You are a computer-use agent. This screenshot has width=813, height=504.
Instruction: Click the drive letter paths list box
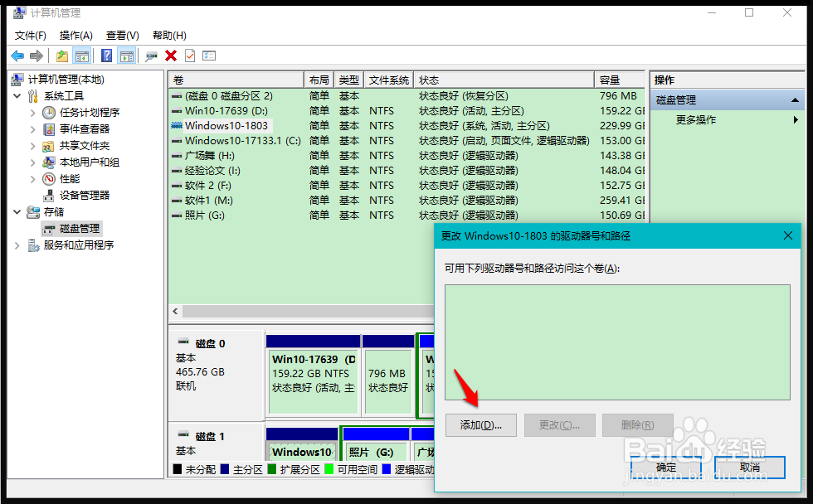click(617, 342)
